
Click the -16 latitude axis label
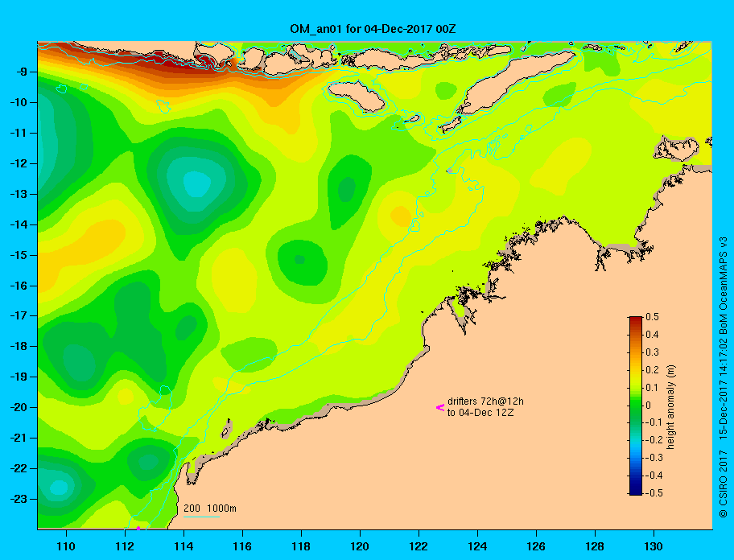(x=19, y=286)
